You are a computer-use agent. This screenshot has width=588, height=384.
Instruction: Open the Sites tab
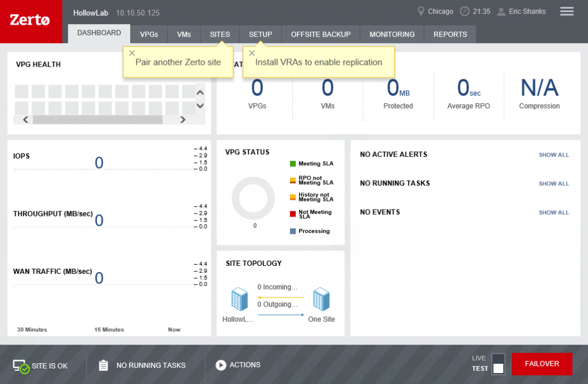pos(220,34)
